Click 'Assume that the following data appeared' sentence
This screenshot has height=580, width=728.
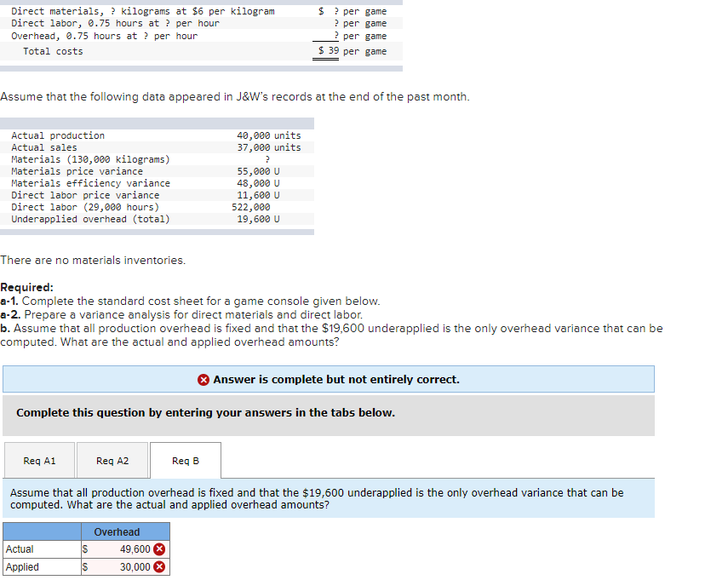click(235, 96)
